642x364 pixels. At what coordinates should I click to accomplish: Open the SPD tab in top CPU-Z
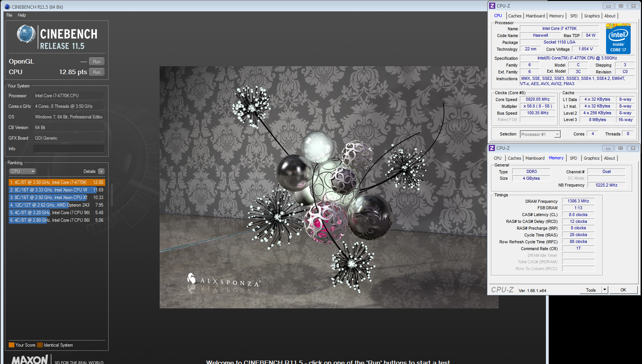pyautogui.click(x=574, y=16)
